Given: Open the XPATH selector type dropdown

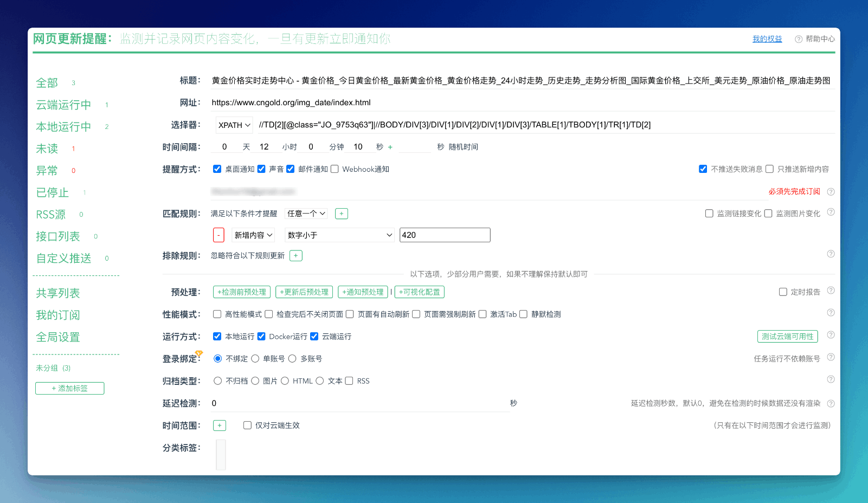Looking at the screenshot, I should click(x=234, y=124).
